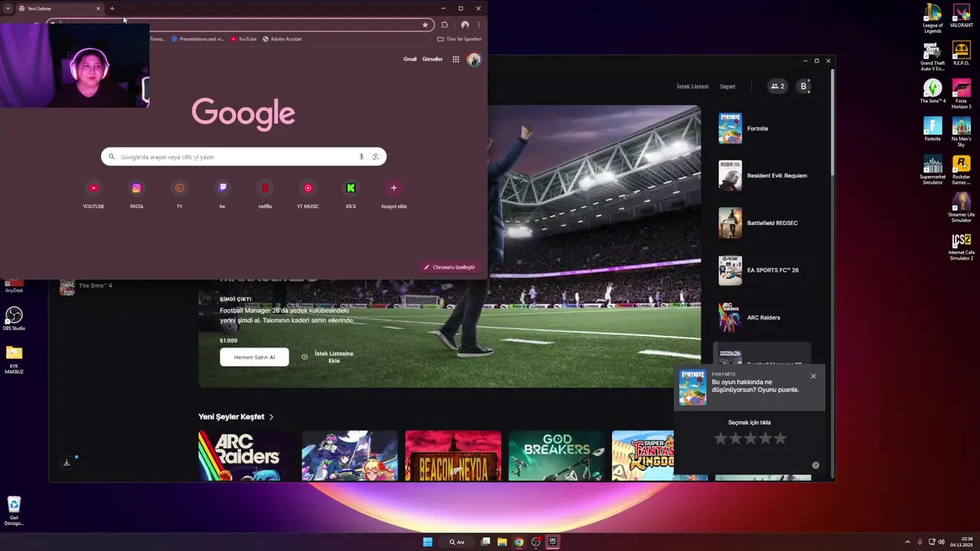Open God Breakers game card
This screenshot has width=980, height=551.
tap(557, 456)
